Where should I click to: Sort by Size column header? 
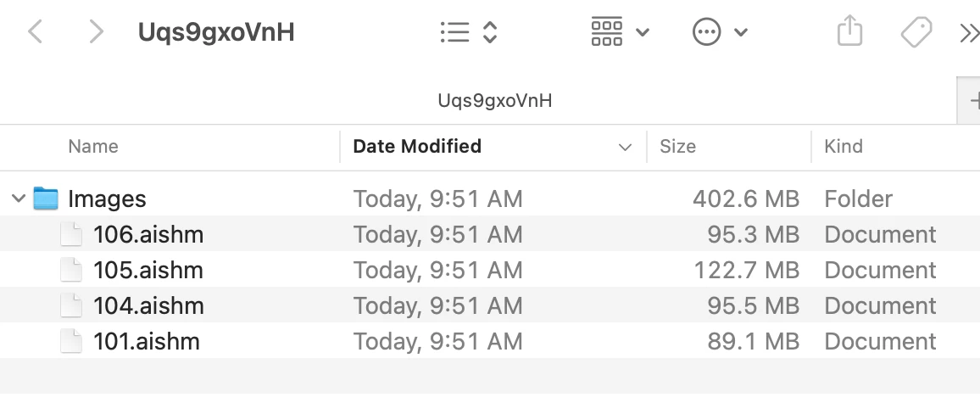(x=677, y=146)
